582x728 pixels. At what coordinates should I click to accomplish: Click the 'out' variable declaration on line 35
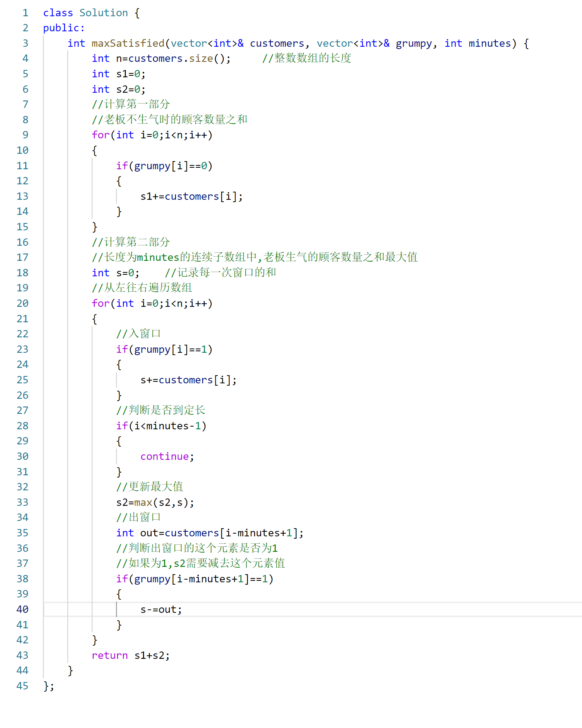pos(149,533)
